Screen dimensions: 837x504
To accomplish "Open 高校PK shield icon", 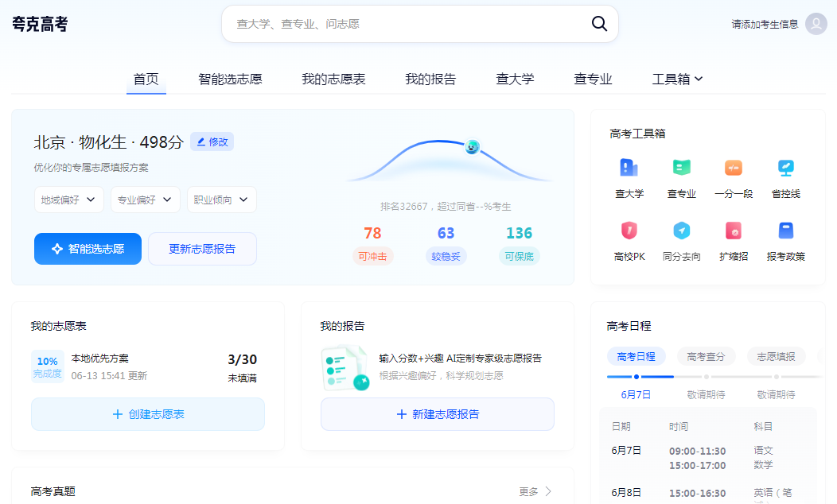I will point(629,231).
